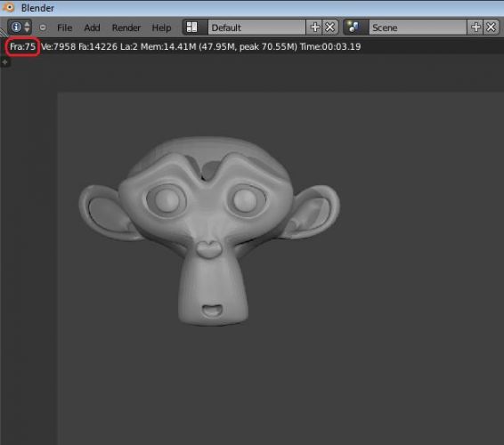Add a new screen layout with the plus
The height and width of the screenshot is (445, 504).
315,28
